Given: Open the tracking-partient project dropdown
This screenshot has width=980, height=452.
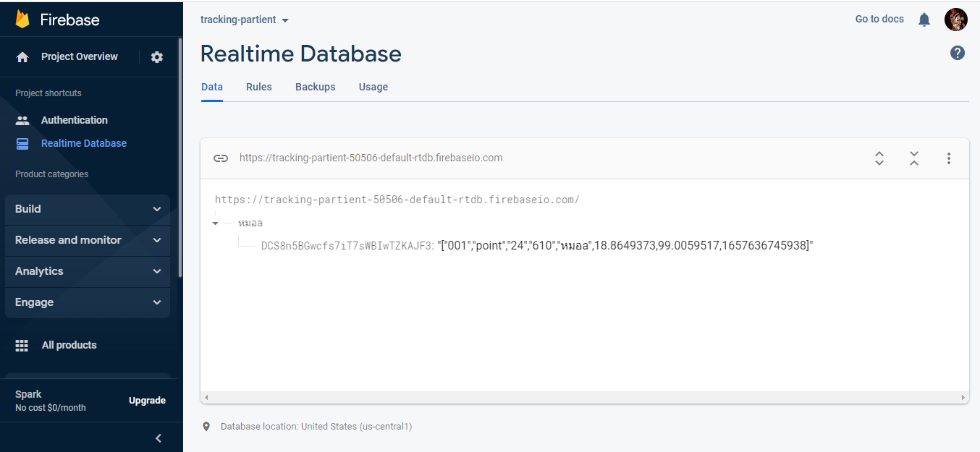Looking at the screenshot, I should [245, 20].
